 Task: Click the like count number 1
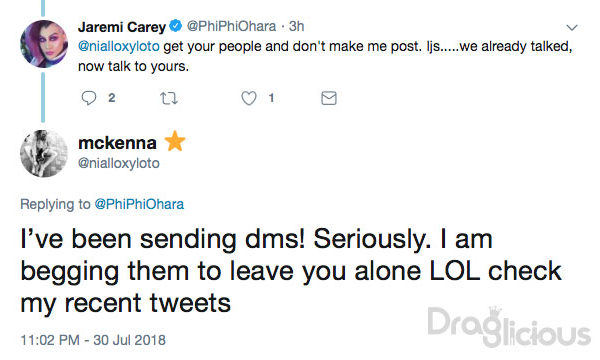point(271,98)
